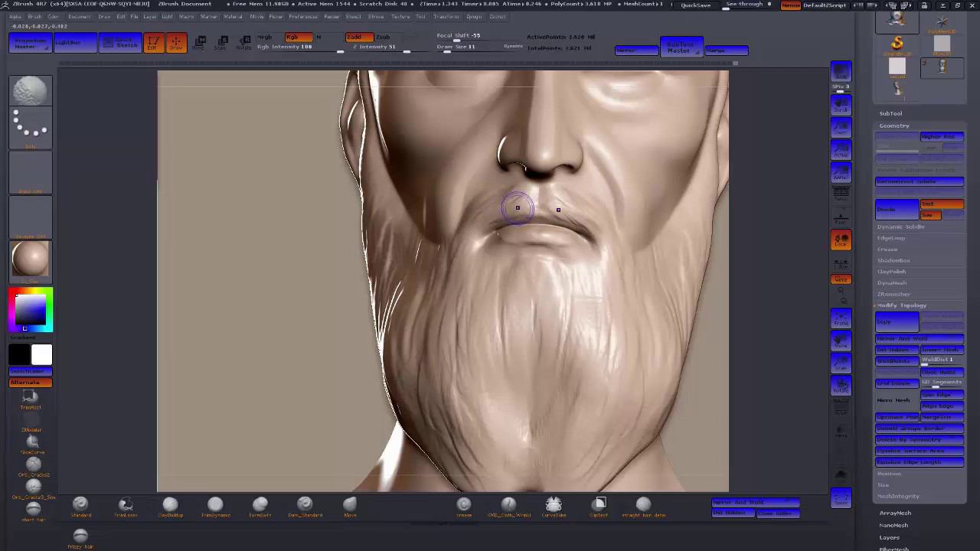Select the Frizzy hair brush
Viewport: 980px width, 551px height.
click(x=80, y=536)
